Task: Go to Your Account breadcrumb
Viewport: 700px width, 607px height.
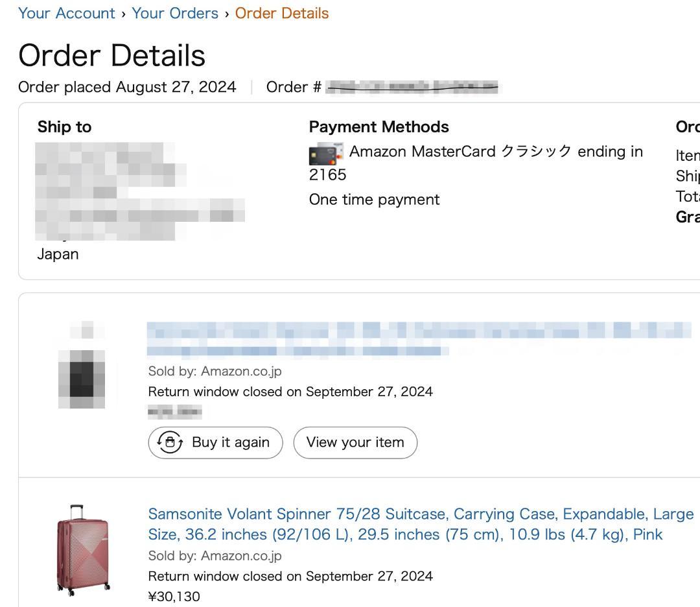Action: tap(66, 13)
